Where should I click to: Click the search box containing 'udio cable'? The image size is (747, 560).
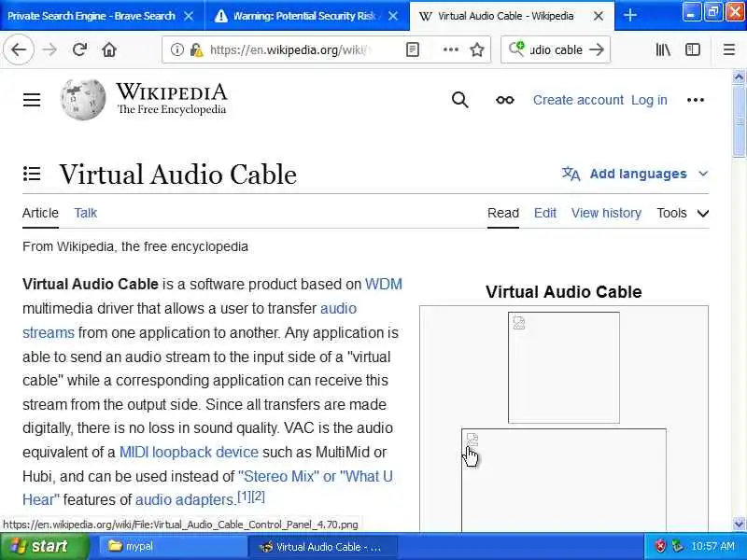point(556,49)
